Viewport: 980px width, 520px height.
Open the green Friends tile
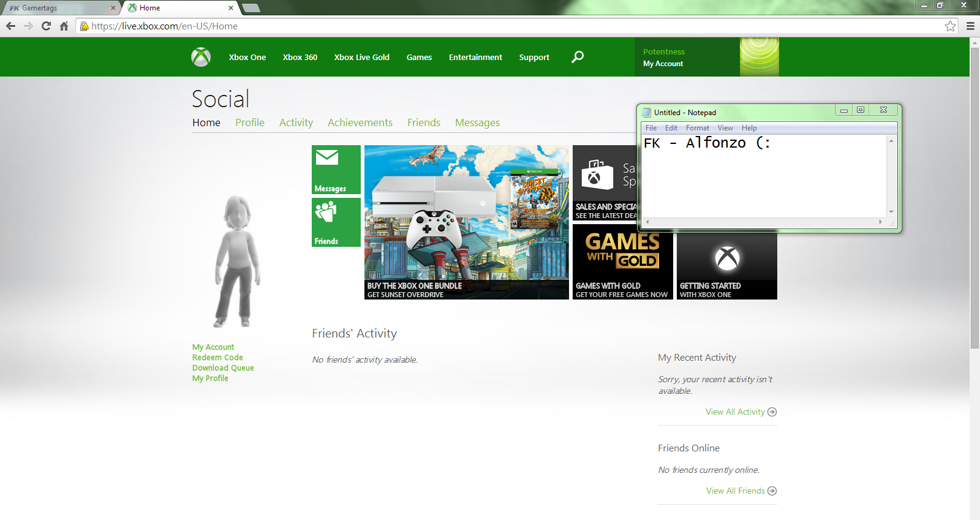(x=336, y=222)
